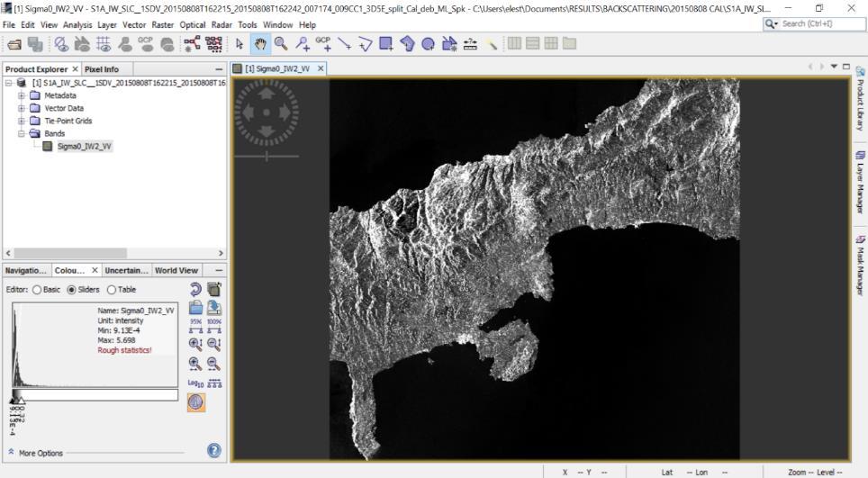The image size is (868, 478).
Task: Select the pin placing tool
Action: coord(303,44)
